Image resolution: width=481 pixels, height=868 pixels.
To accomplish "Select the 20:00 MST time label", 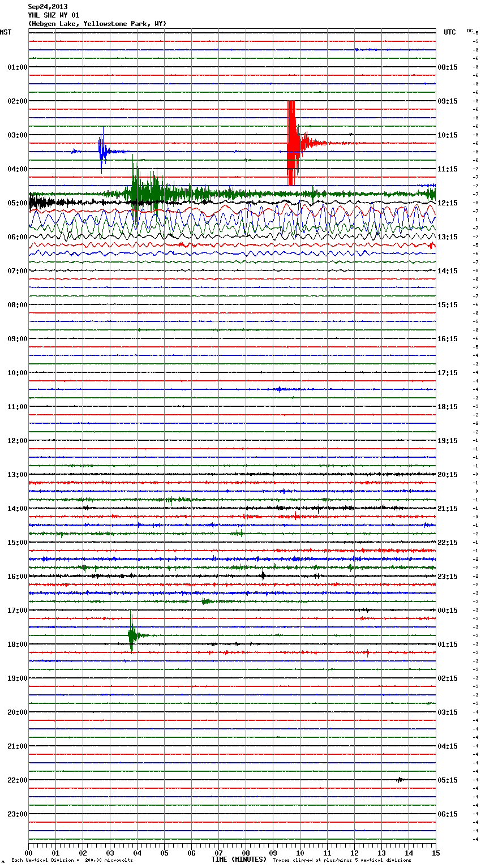I will tap(18, 712).
